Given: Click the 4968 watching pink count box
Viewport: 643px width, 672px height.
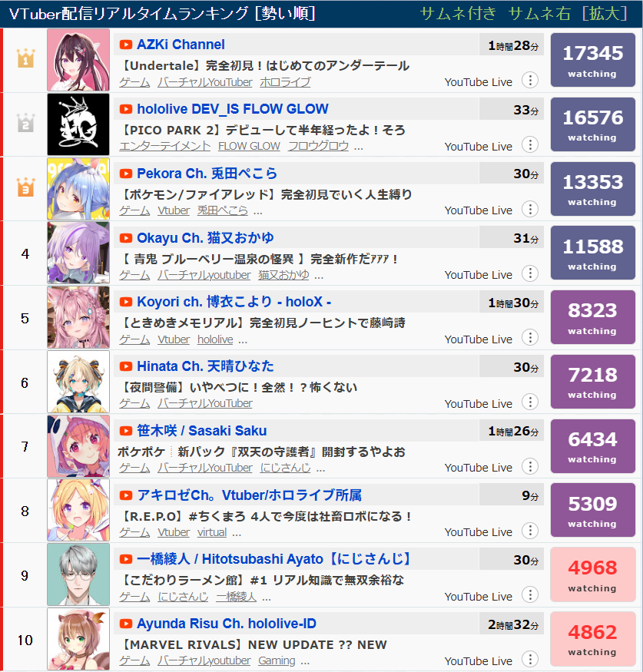Looking at the screenshot, I should pyautogui.click(x=593, y=574).
